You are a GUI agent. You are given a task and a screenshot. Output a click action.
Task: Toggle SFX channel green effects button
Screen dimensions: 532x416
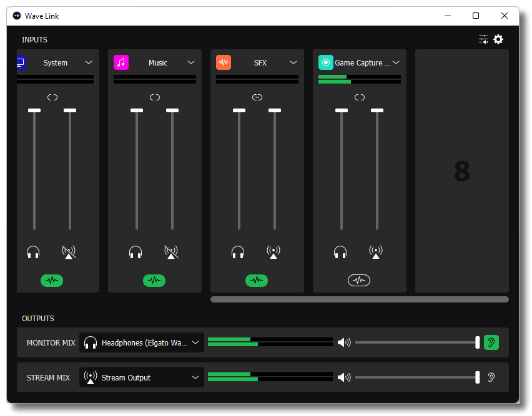click(257, 281)
